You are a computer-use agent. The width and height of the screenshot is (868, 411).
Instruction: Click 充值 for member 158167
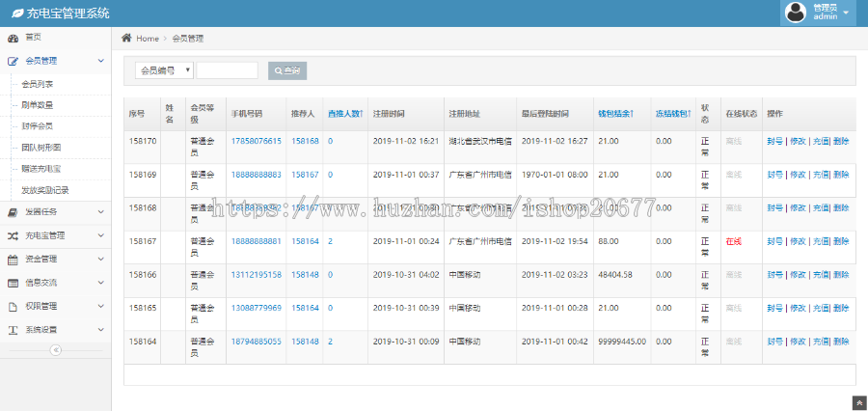pos(821,241)
